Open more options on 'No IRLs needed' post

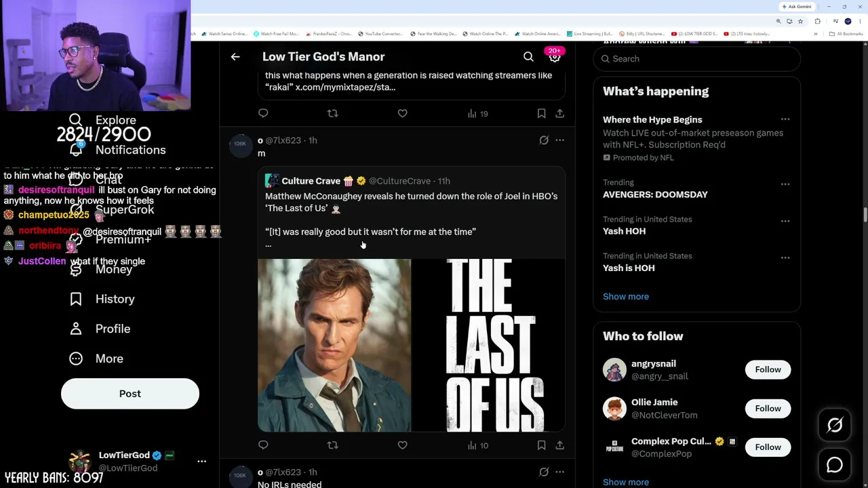(559, 472)
